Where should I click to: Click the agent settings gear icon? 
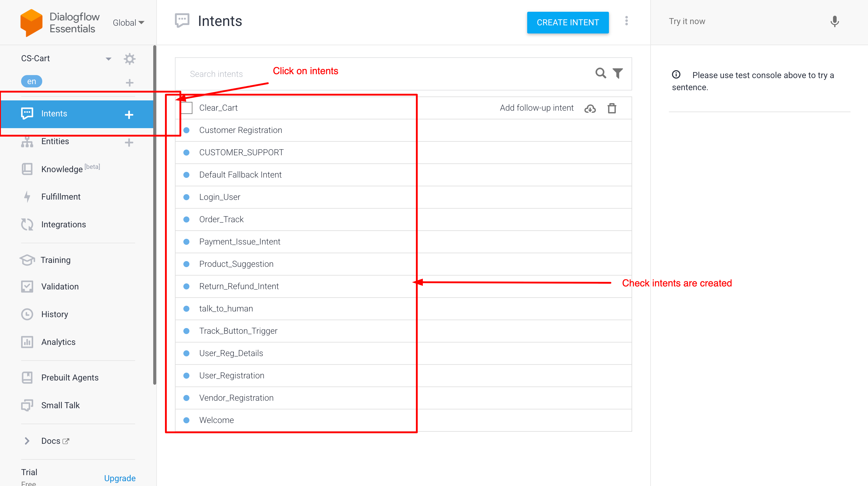[129, 58]
